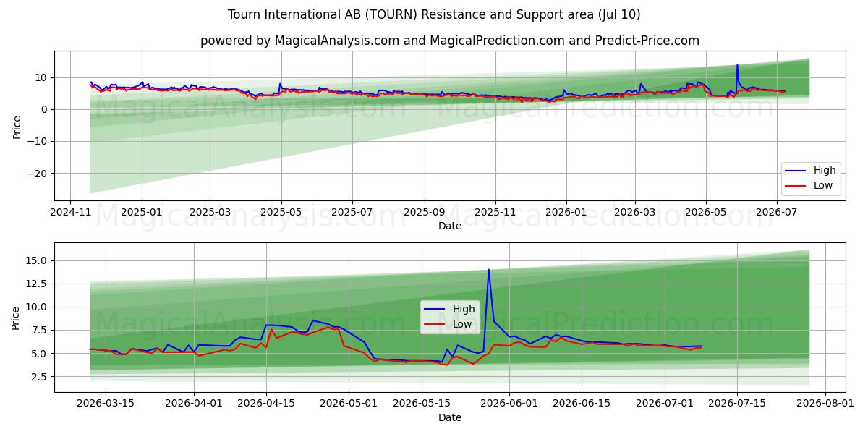Click the 2026-04-15 tick label
The width and height of the screenshot is (868, 434).
(x=266, y=403)
